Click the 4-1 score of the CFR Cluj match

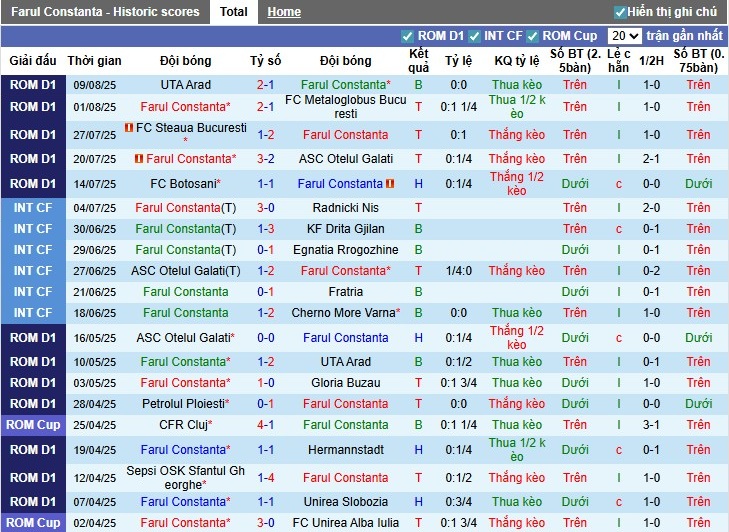pyautogui.click(x=265, y=425)
